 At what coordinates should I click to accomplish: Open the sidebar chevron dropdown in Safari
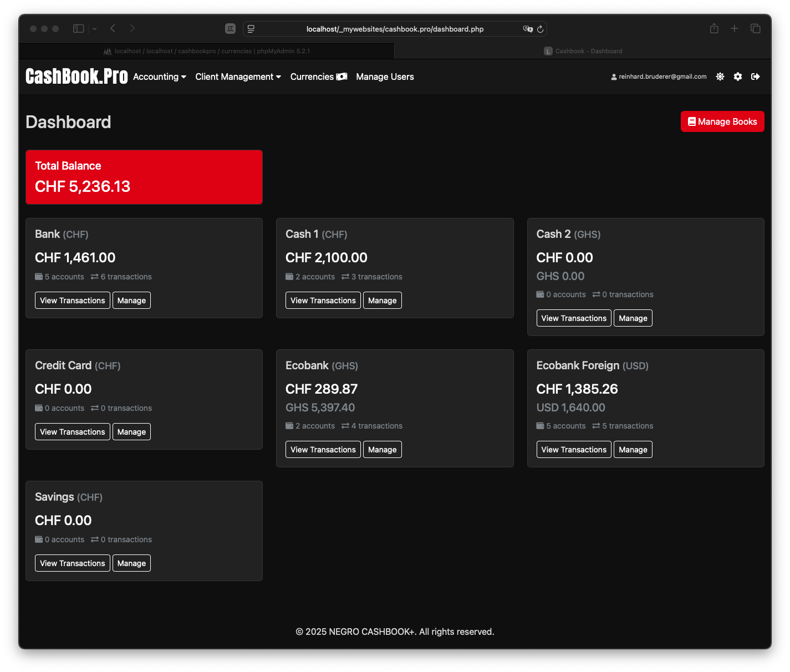coord(94,28)
